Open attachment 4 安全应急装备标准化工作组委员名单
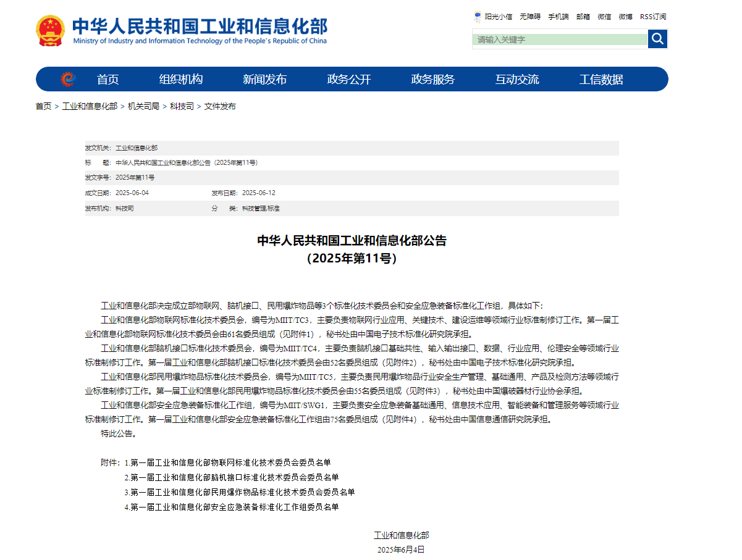Image resolution: width=742 pixels, height=560 pixels. (234, 507)
